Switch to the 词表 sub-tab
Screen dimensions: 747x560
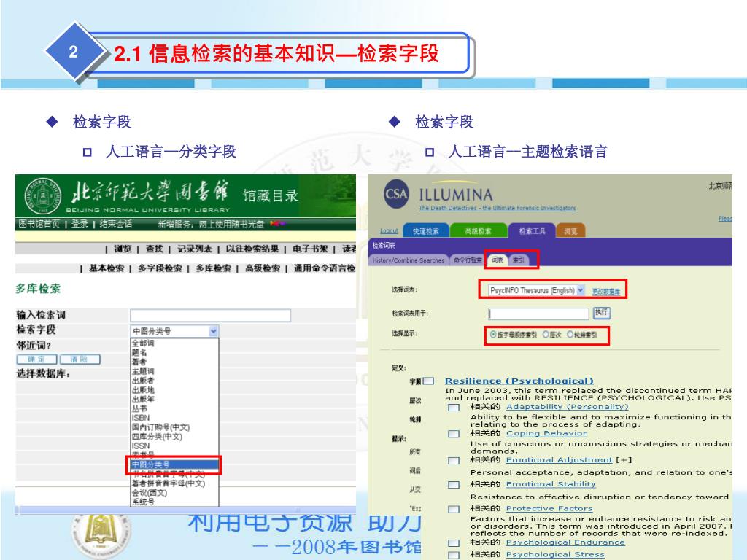(x=498, y=260)
